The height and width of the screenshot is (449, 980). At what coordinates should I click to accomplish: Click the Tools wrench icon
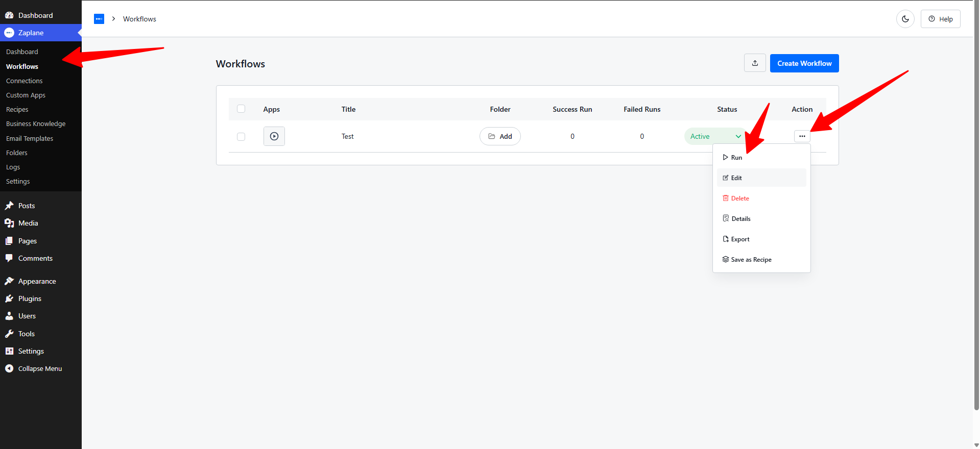[x=9, y=334]
